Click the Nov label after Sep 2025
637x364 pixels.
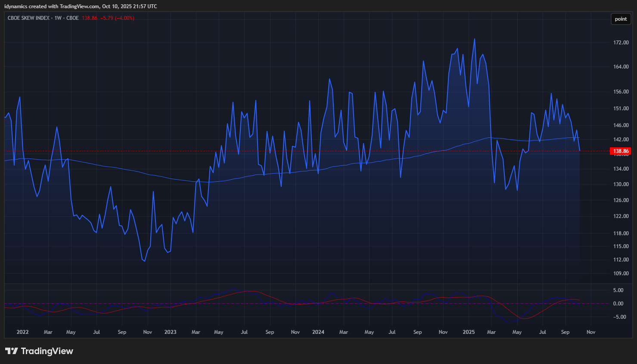(x=591, y=332)
